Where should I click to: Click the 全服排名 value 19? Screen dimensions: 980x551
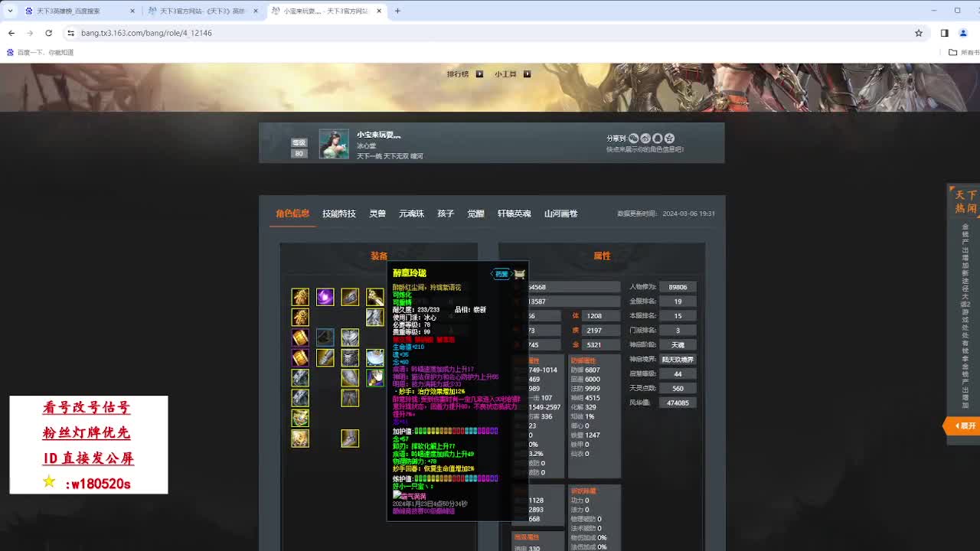coord(678,302)
